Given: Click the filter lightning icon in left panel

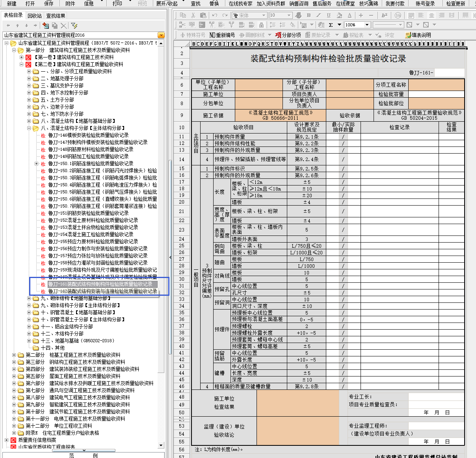Looking at the screenshot, I should 74,25.
